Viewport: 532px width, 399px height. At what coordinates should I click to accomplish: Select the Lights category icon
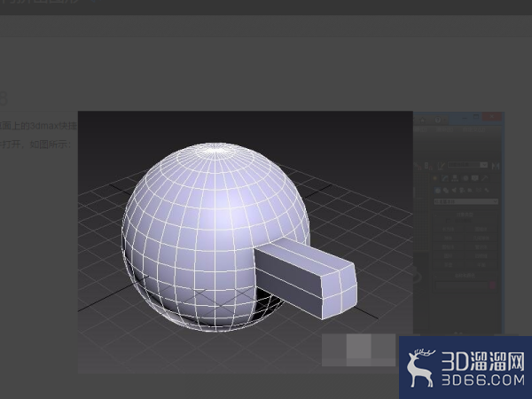tap(454, 191)
